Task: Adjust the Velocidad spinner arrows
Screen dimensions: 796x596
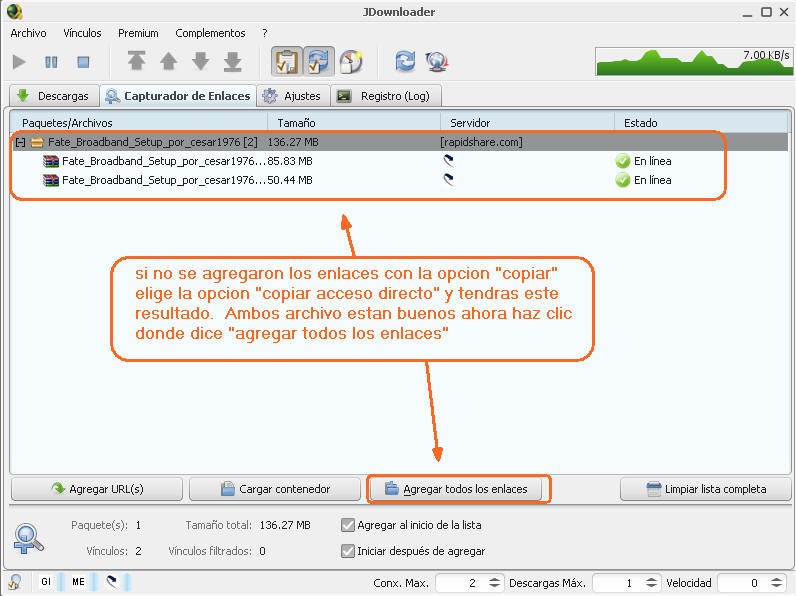Action: tap(776, 583)
